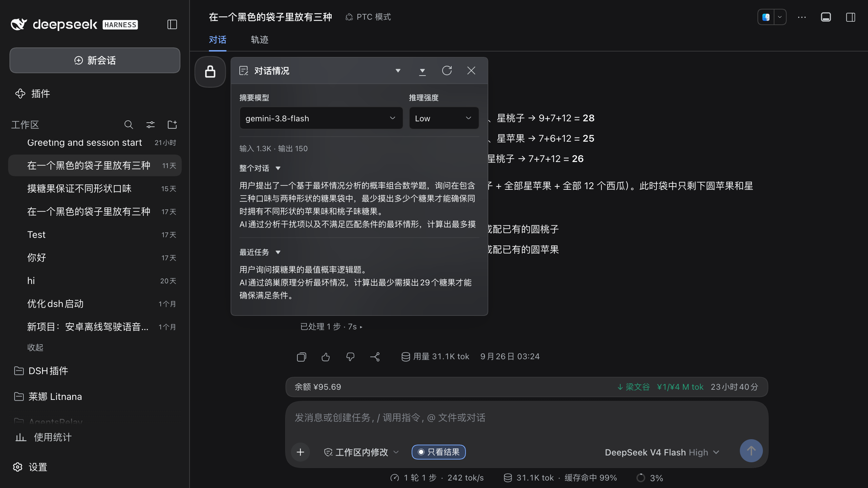Switch to the 对话 tab
Viewport: 868px width, 488px height.
pyautogui.click(x=218, y=40)
